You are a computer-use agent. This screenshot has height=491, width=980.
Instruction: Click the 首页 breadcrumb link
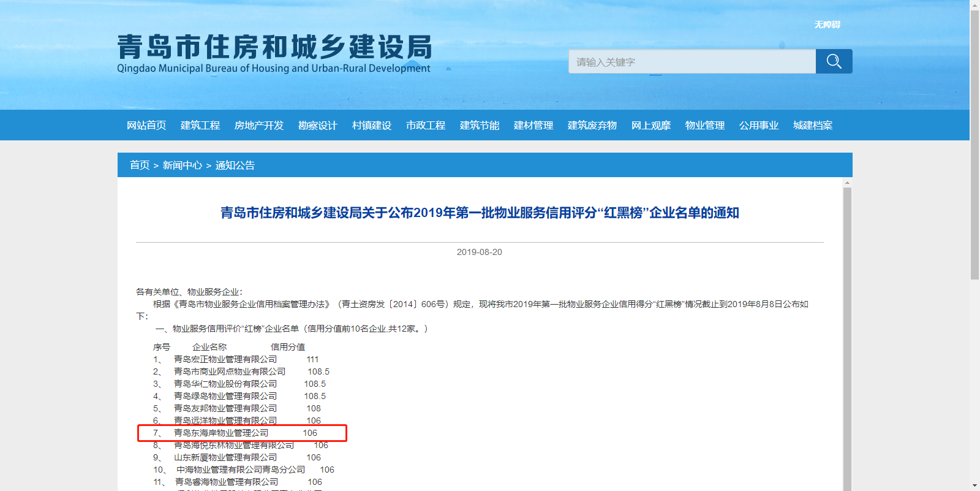point(140,166)
